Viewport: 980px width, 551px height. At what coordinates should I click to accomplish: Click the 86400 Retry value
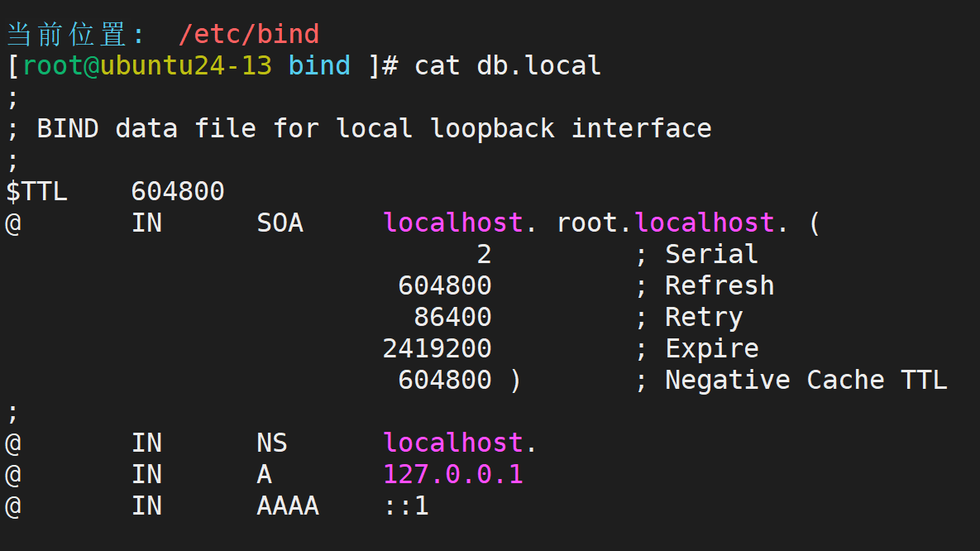[x=452, y=317]
